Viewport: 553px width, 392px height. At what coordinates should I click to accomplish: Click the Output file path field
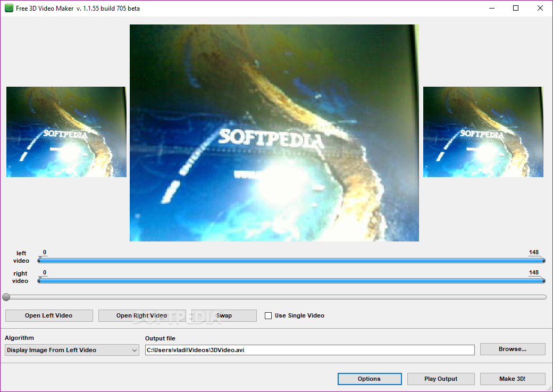(x=309, y=350)
